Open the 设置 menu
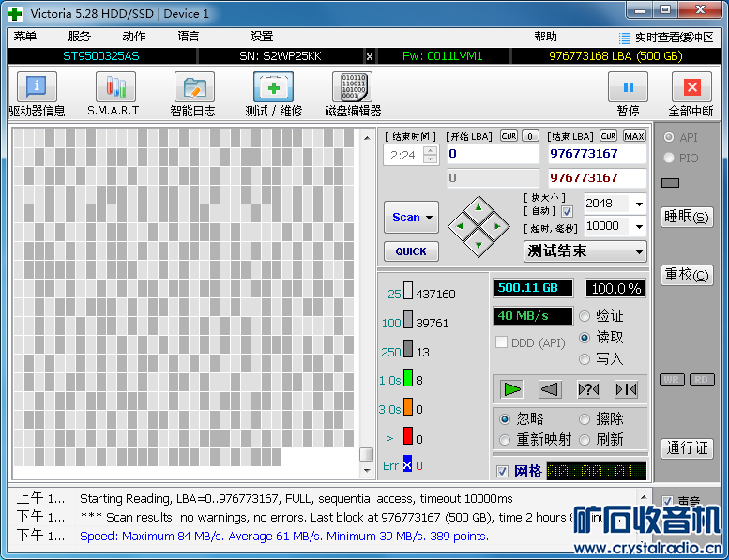The image size is (729, 560). (x=262, y=37)
